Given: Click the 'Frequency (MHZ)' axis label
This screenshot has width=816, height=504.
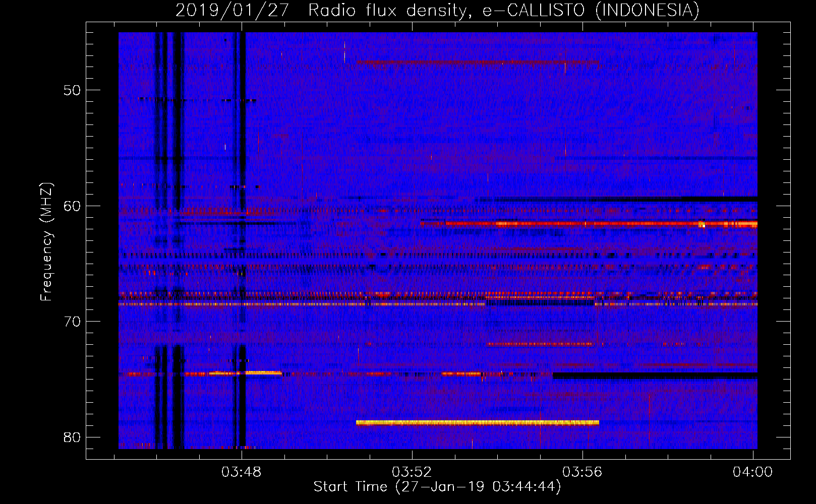Looking at the screenshot, I should [x=46, y=242].
